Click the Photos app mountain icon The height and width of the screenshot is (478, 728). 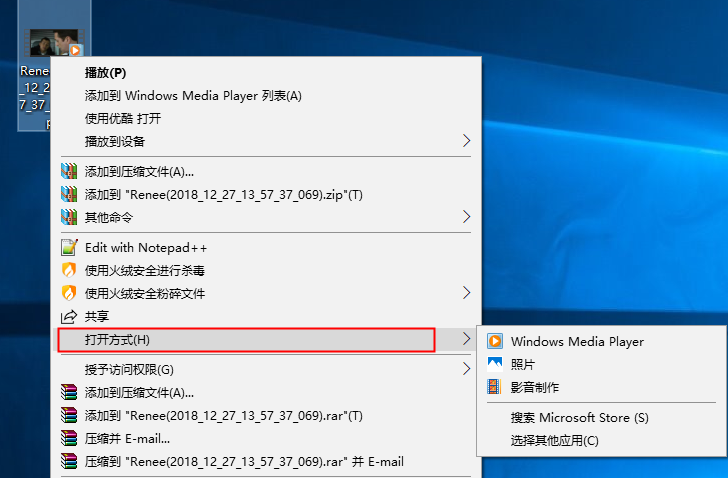495,364
